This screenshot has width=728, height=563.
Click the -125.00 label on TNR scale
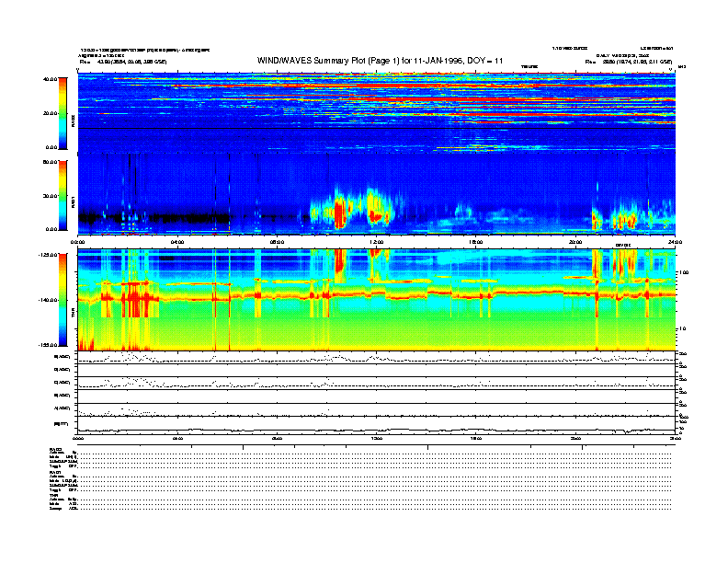48,255
